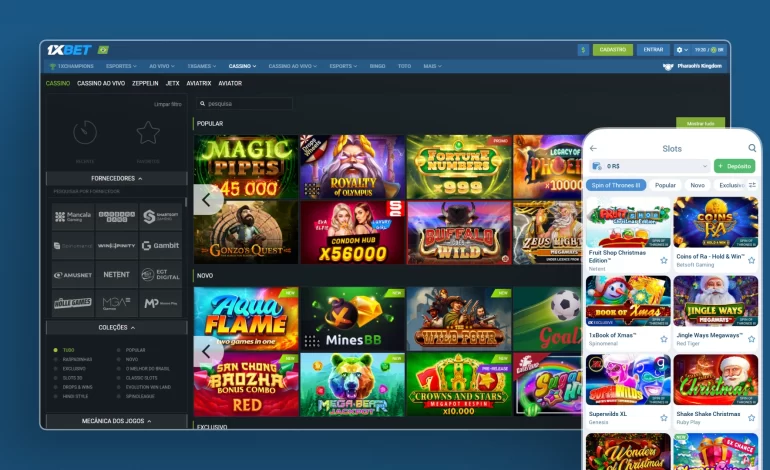Click the Mostrar tudo button

coord(700,123)
